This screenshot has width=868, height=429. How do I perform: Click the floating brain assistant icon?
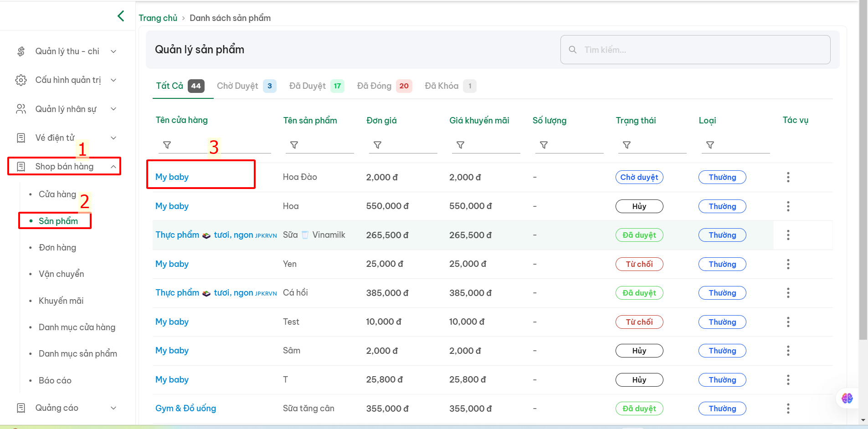pyautogui.click(x=847, y=398)
